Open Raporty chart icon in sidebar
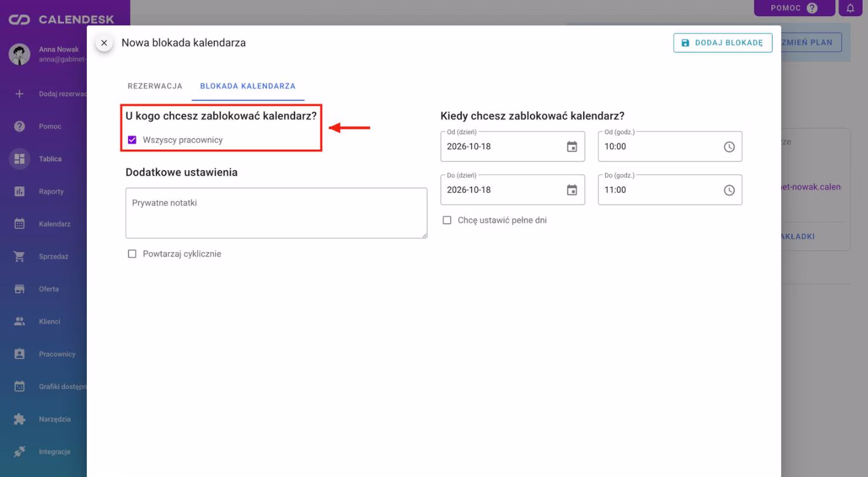This screenshot has width=868, height=477. [x=19, y=192]
